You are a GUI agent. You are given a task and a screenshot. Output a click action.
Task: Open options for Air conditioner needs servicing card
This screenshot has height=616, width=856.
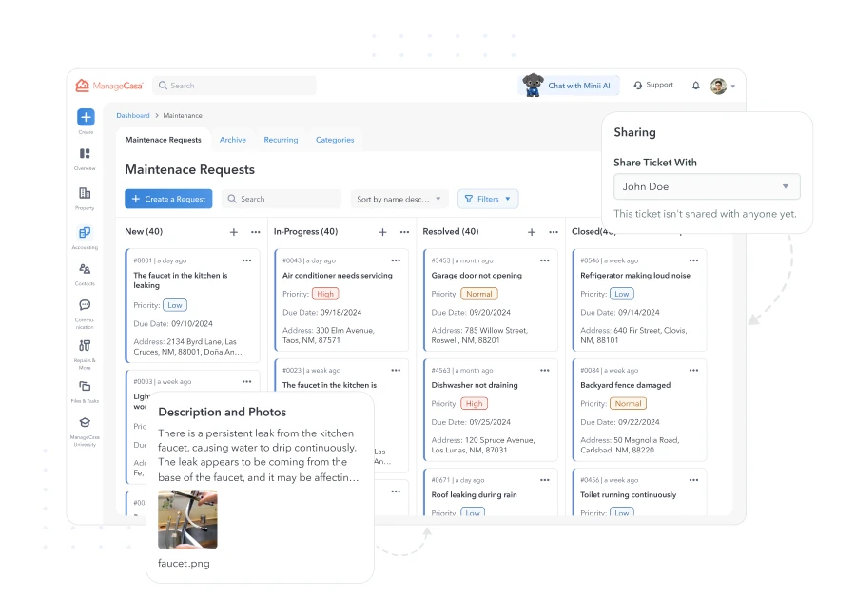pyautogui.click(x=396, y=260)
